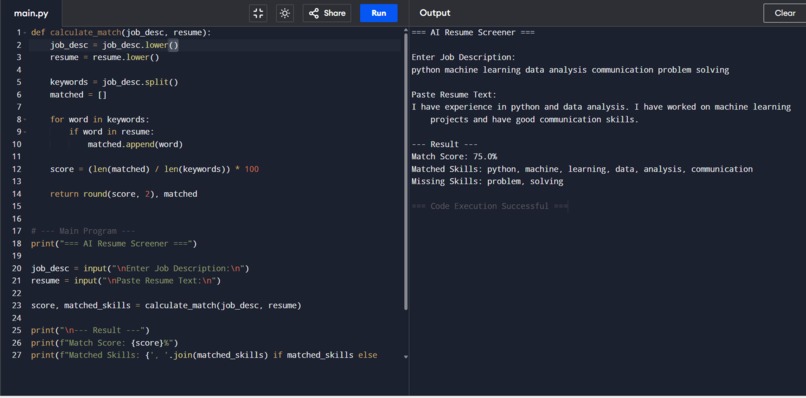Select the main.py tab
This screenshot has height=398, width=806.
31,13
